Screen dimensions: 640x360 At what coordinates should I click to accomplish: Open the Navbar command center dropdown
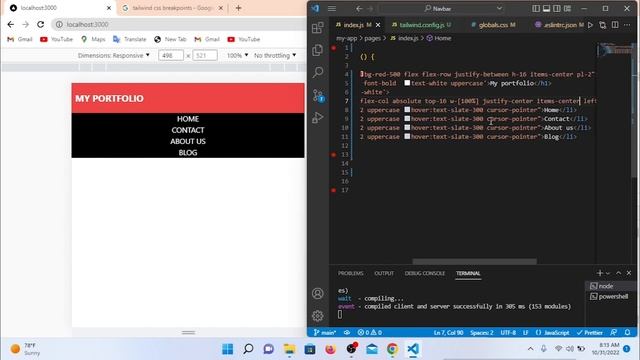(x=499, y=9)
